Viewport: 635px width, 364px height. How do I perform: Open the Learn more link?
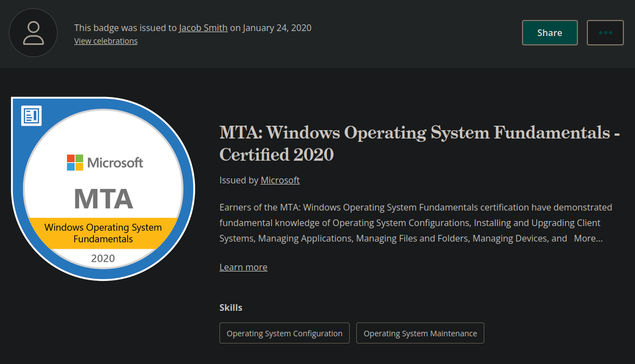coord(243,267)
